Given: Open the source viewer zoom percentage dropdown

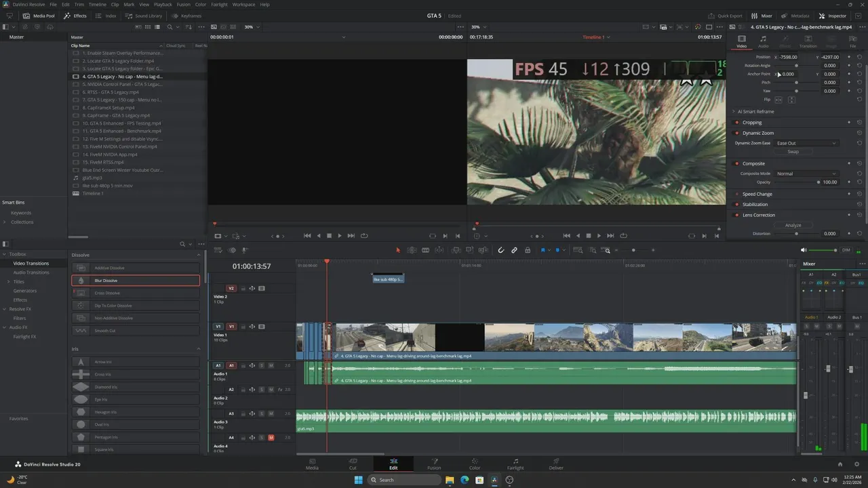Looking at the screenshot, I should [x=252, y=27].
